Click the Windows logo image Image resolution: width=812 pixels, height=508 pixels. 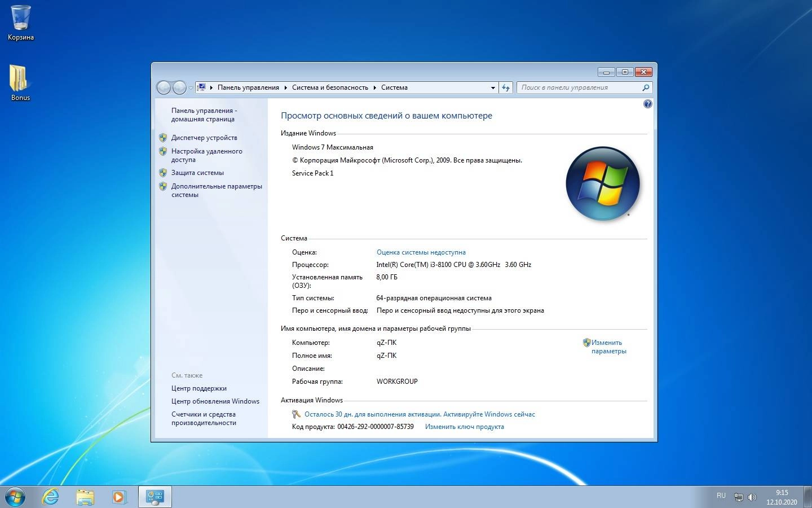click(x=603, y=183)
